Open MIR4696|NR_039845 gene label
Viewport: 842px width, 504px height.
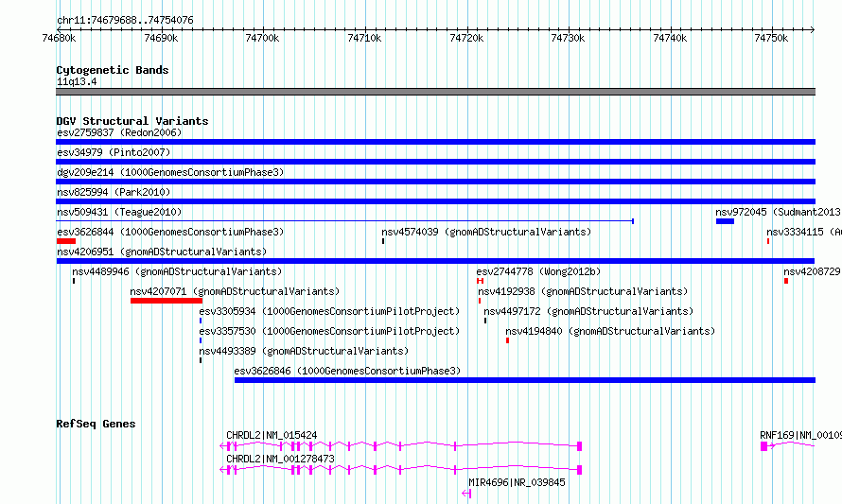[x=517, y=482]
